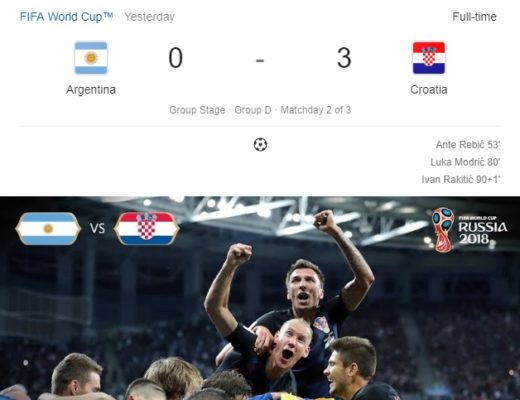
Task: Click the soccer ball goals icon
Action: (260, 145)
